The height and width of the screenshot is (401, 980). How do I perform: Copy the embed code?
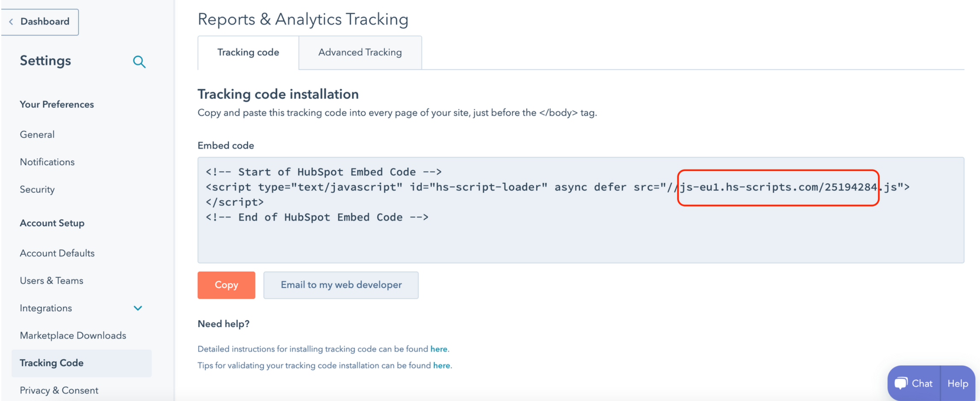226,285
